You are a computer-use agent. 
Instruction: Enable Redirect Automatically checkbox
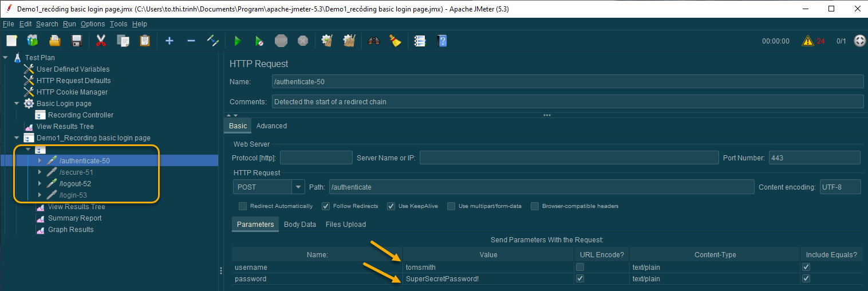(x=243, y=206)
